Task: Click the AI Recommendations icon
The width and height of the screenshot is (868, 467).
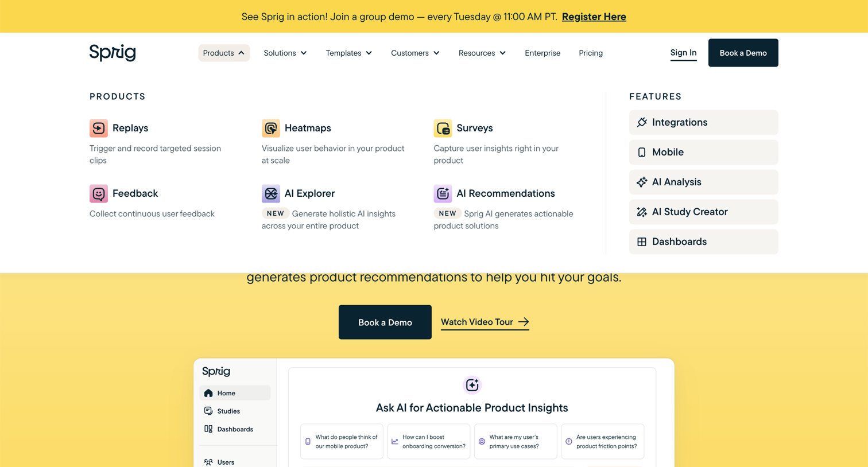Action: [443, 193]
